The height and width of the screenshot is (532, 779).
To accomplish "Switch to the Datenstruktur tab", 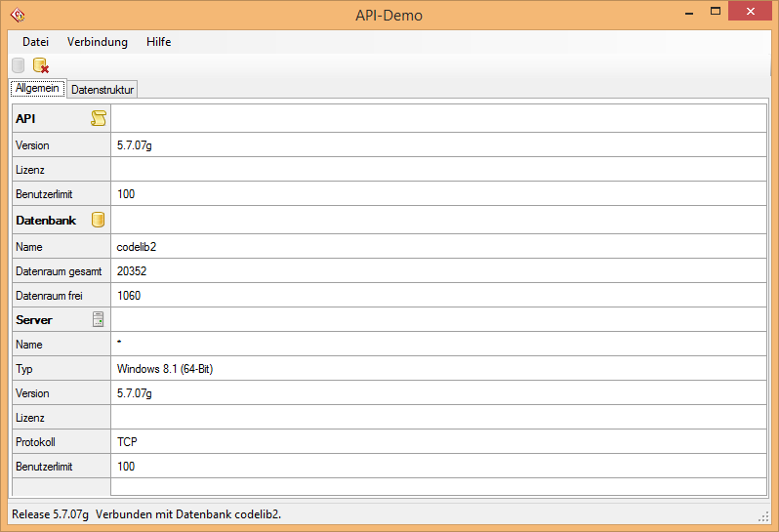I will 102,90.
